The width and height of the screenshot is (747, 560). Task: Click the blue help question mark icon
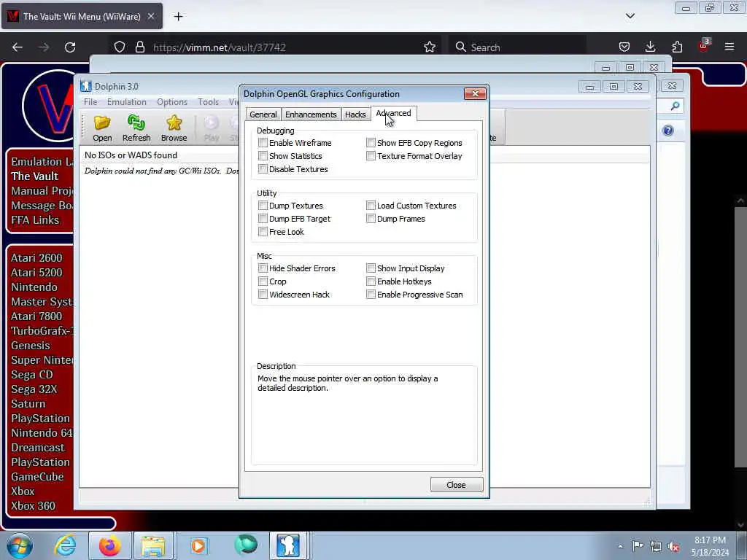(x=668, y=131)
